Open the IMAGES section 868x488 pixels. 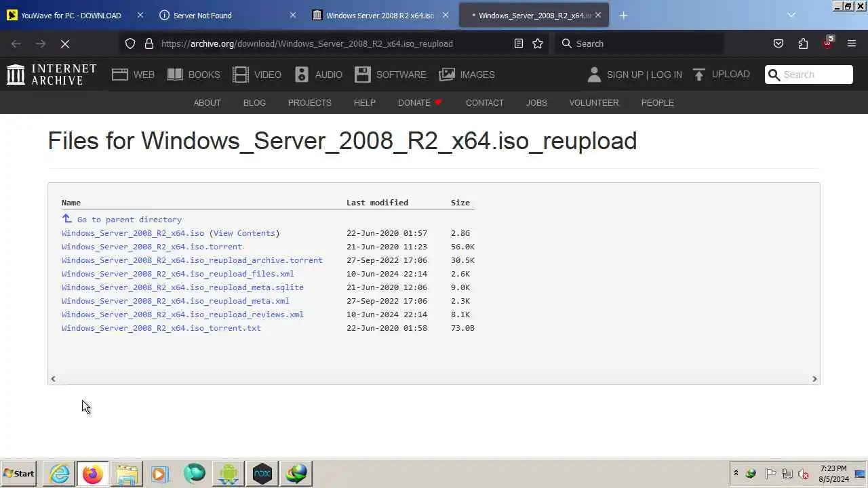[x=467, y=75]
